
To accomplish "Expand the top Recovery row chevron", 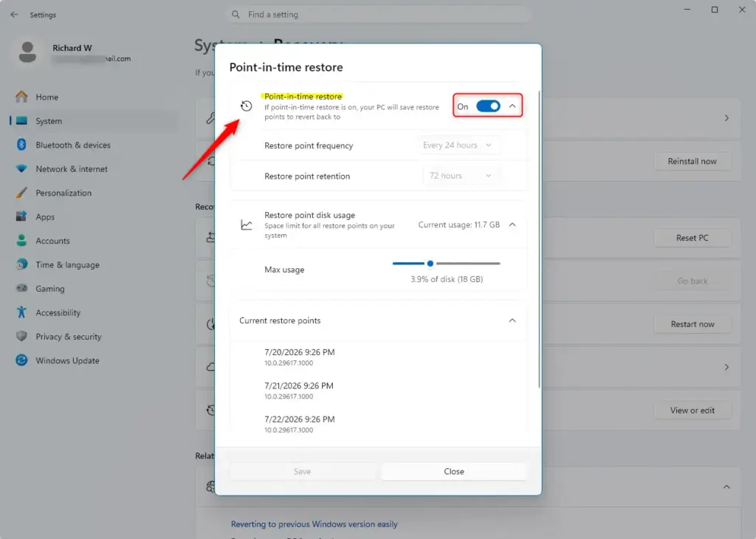I will [x=726, y=118].
